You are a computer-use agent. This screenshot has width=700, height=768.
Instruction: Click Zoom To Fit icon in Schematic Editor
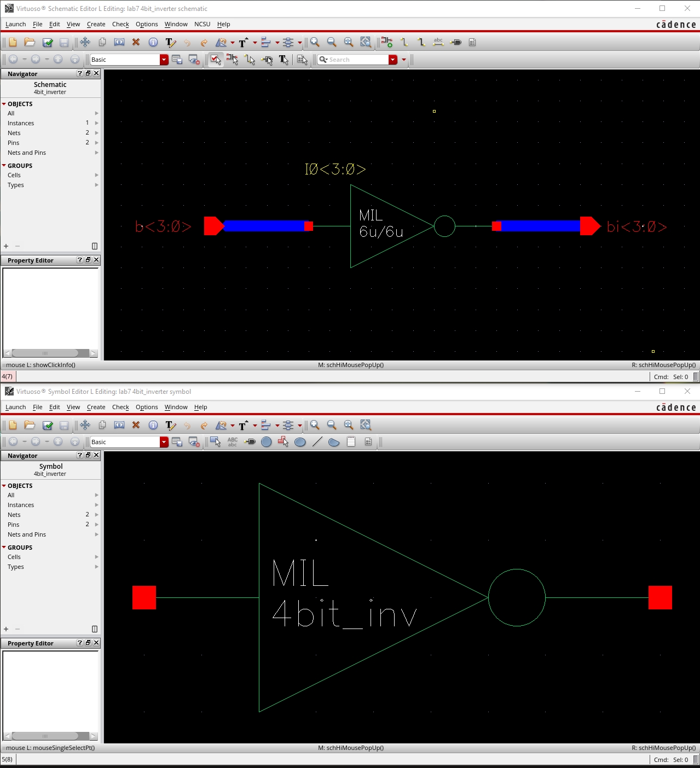[x=349, y=42]
